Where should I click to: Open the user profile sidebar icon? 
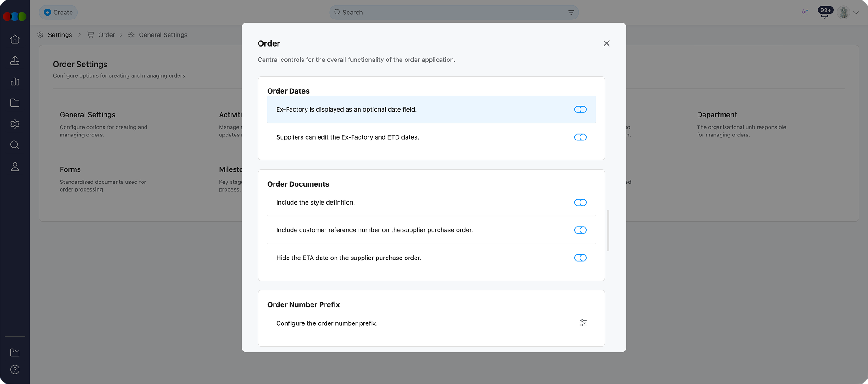[x=15, y=167]
